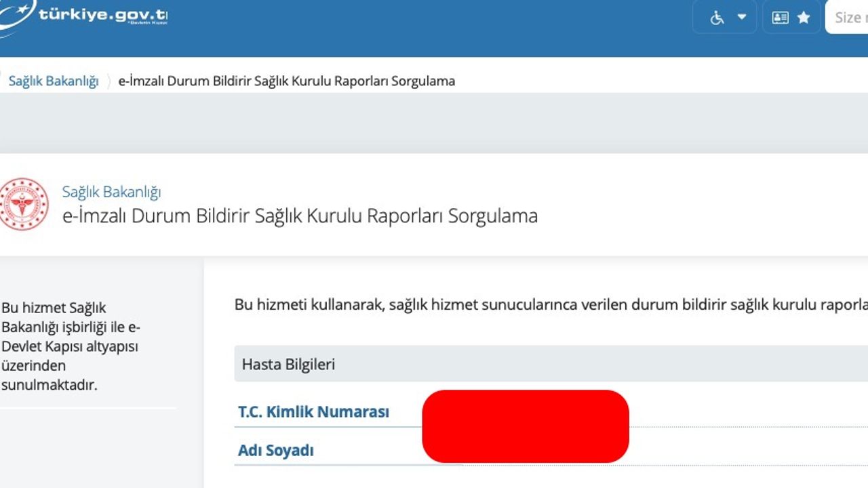This screenshot has width=868, height=488.
Task: Click the breadcrumb separator chevron
Action: tap(108, 81)
